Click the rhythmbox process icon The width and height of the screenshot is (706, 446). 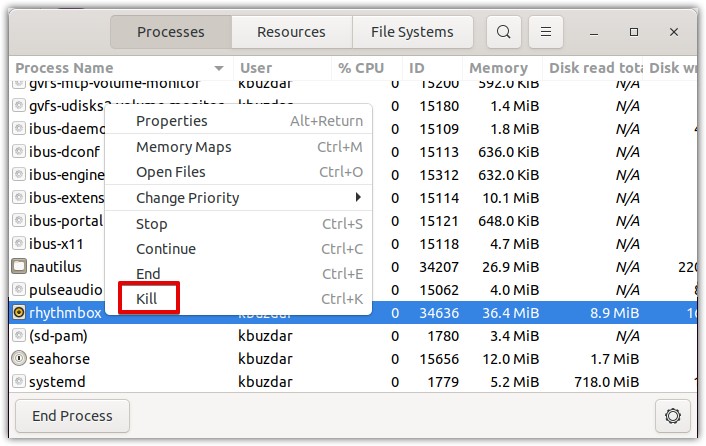[x=19, y=312]
